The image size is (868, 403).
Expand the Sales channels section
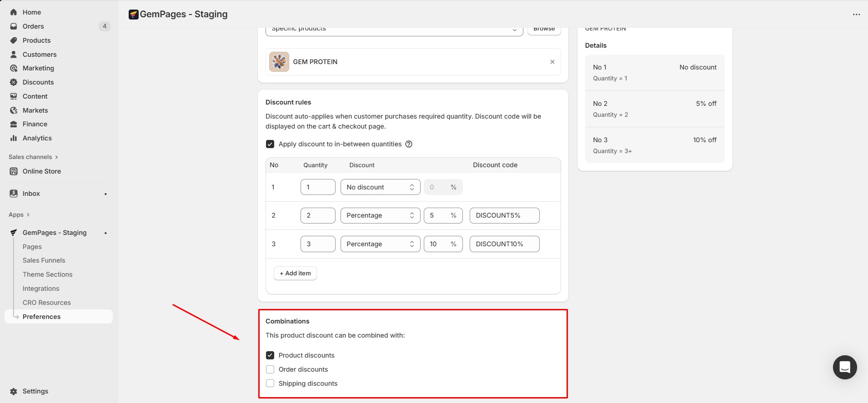(33, 157)
